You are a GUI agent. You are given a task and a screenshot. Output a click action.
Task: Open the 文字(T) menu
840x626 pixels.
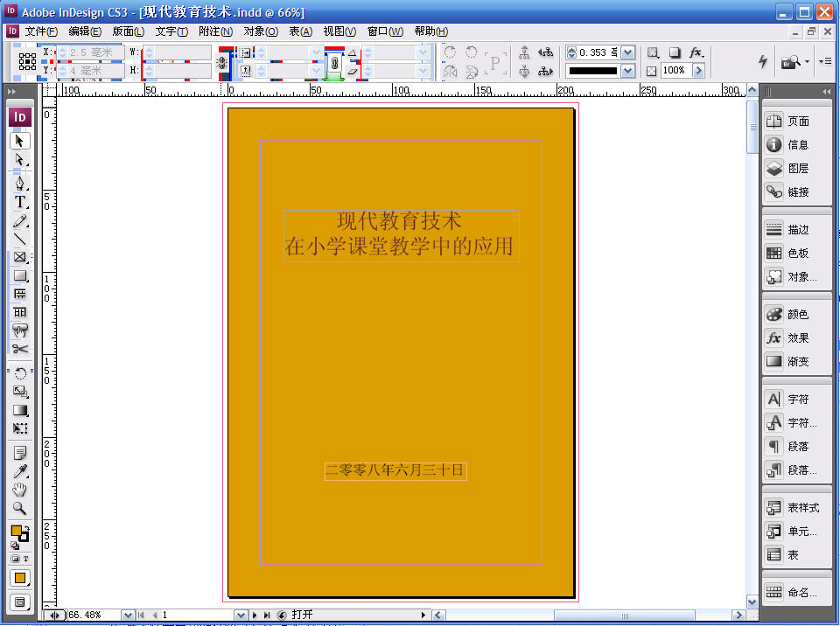point(171,31)
